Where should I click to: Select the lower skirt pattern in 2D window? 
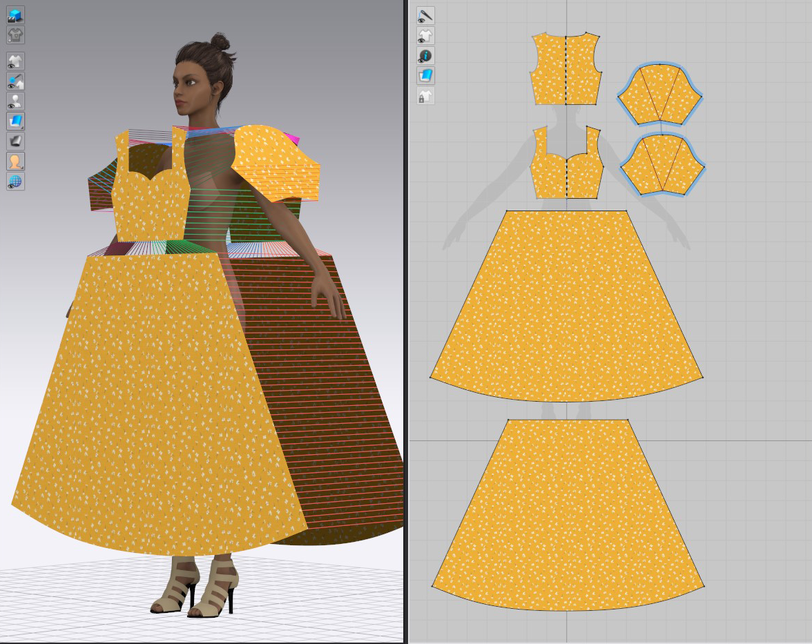pos(568,518)
